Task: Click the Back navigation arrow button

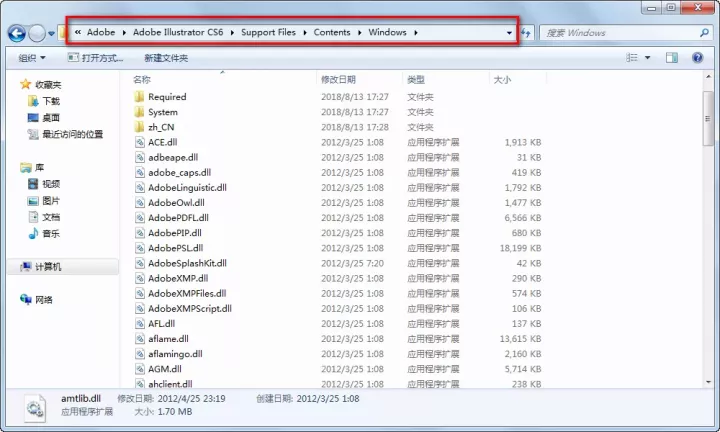Action: [x=16, y=33]
